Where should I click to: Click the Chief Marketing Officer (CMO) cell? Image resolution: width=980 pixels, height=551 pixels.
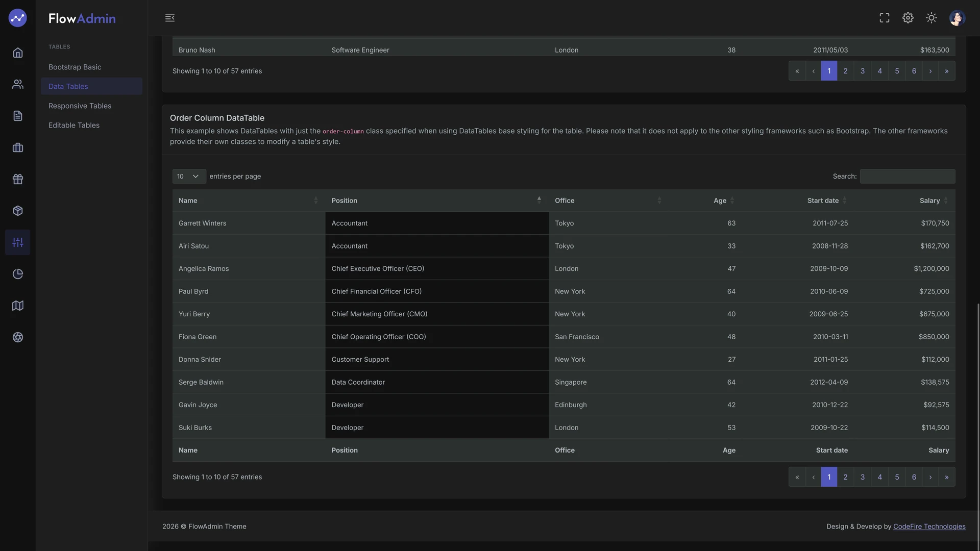pyautogui.click(x=437, y=314)
